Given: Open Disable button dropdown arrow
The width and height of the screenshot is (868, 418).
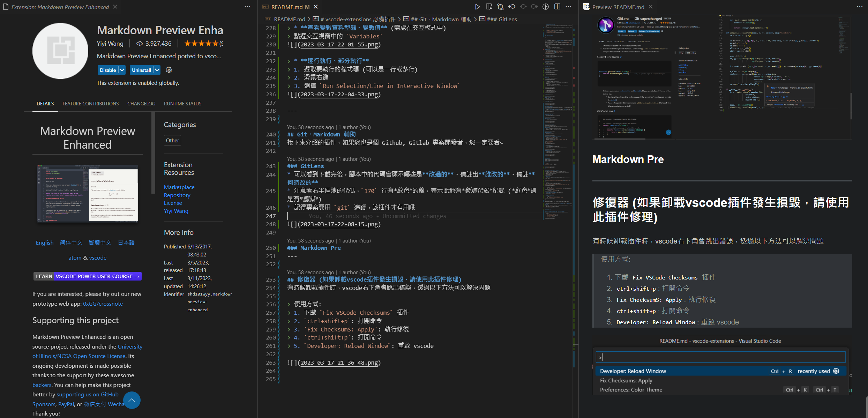Looking at the screenshot, I should [122, 70].
